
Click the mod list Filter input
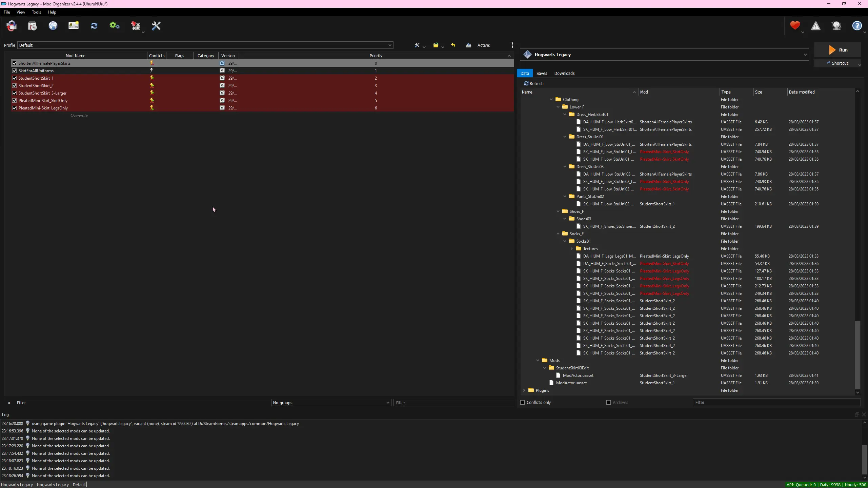pyautogui.click(x=454, y=403)
